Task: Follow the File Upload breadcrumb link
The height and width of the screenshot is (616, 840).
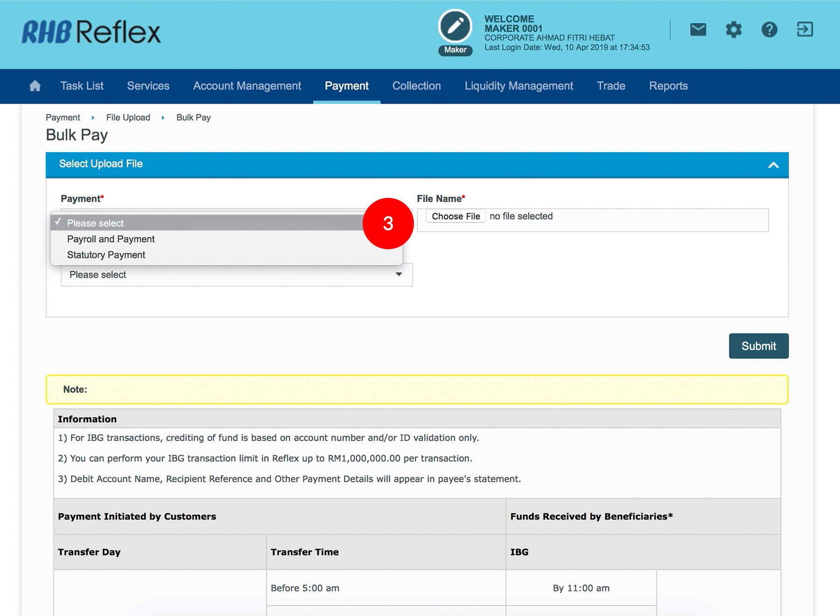Action: point(128,118)
